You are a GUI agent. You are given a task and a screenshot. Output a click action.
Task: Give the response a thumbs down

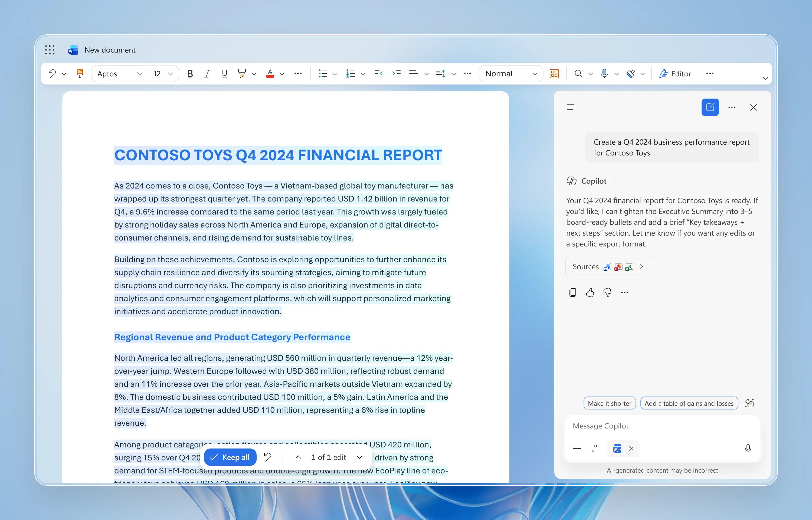pos(607,292)
